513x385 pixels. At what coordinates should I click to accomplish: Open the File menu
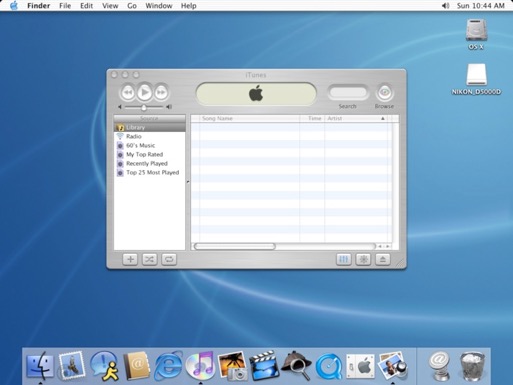click(x=65, y=6)
